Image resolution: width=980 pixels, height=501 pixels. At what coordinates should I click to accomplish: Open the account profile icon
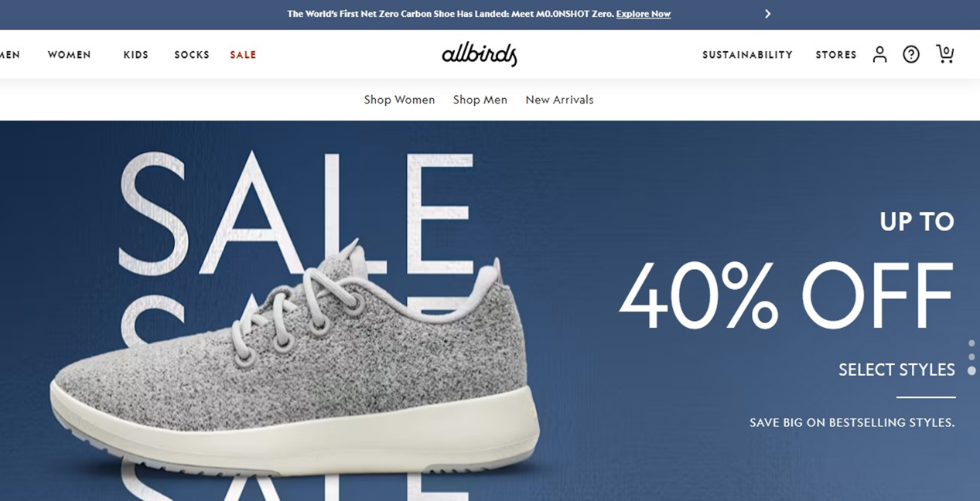pos(879,54)
